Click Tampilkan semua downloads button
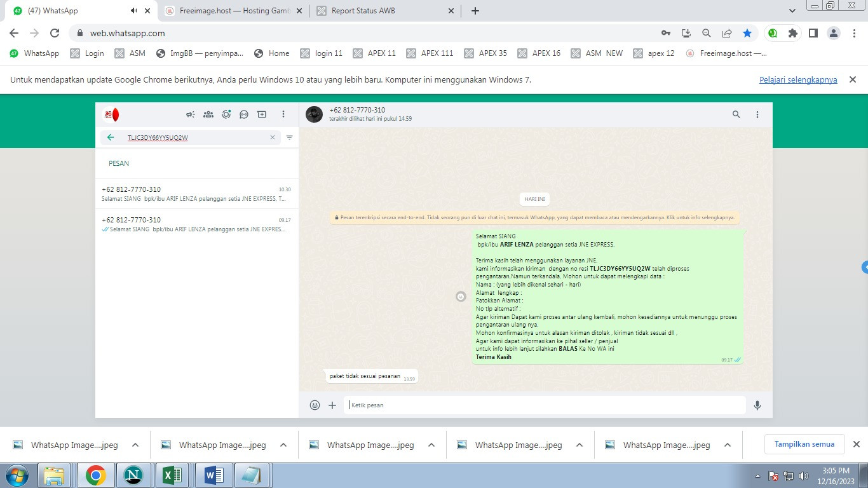This screenshot has width=868, height=488. point(804,444)
